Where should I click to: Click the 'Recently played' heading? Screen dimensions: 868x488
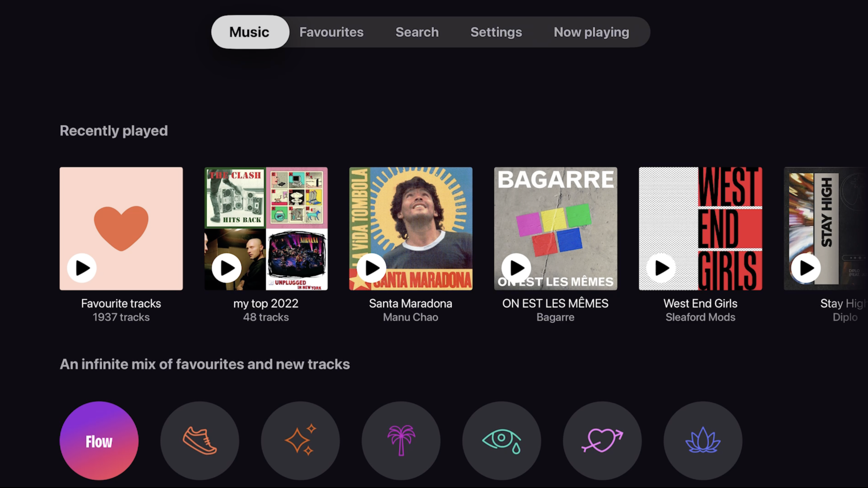113,131
